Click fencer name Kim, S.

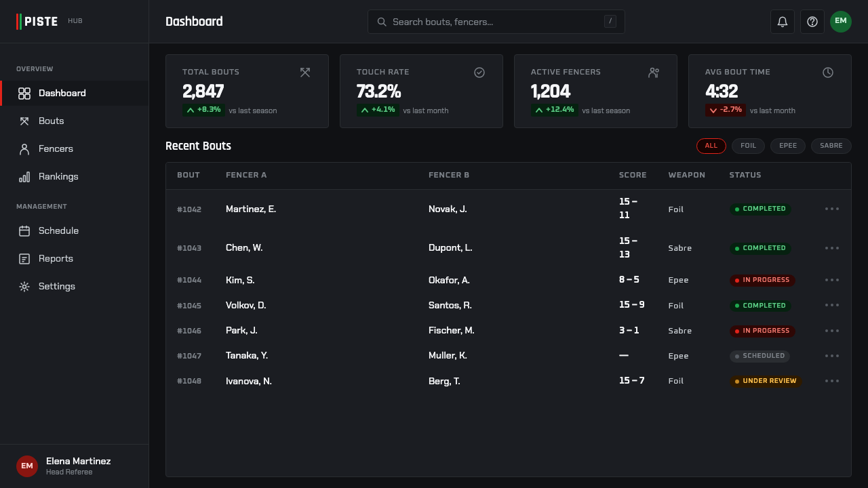(240, 280)
